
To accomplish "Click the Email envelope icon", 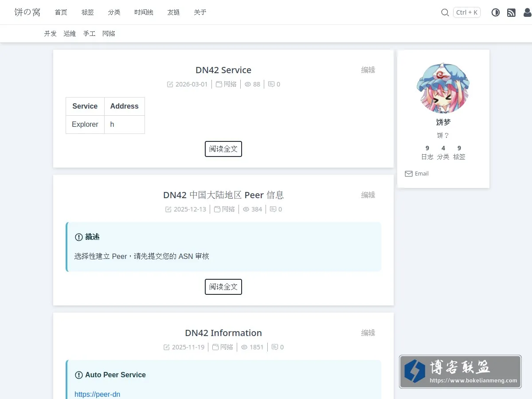I will click(409, 174).
